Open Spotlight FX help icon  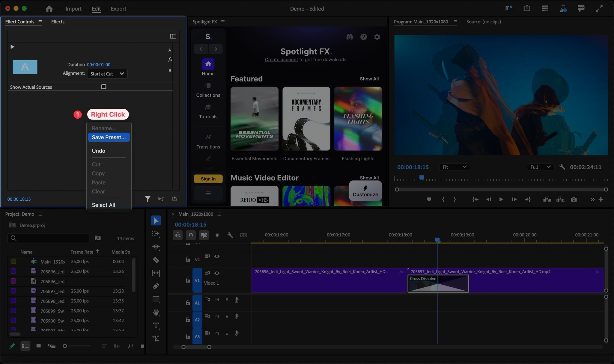pyautogui.click(x=363, y=37)
